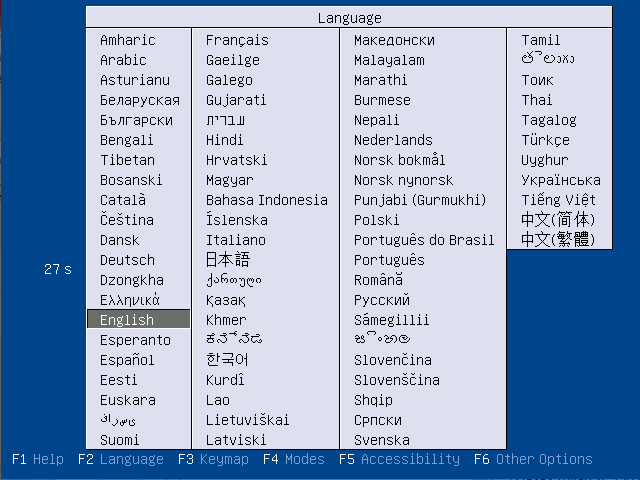Screen dimensions: 640x480
Task: Select Svenska language entry
Action: point(382,440)
